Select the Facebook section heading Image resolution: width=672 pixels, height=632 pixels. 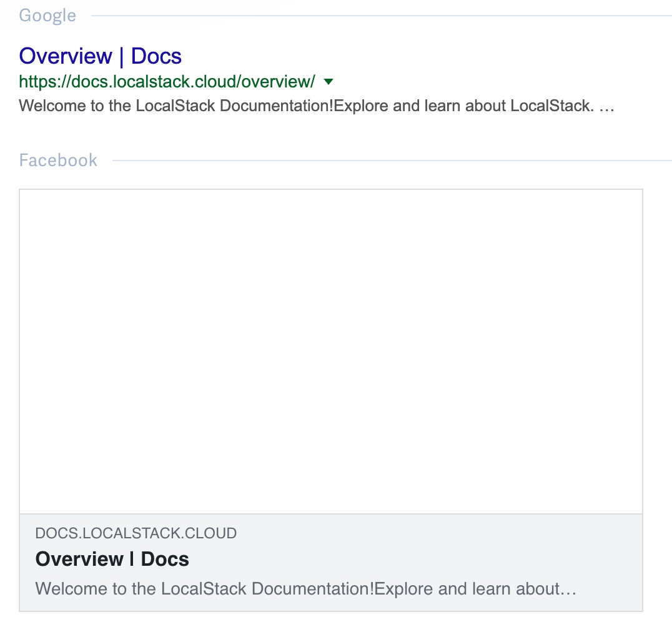pos(58,160)
